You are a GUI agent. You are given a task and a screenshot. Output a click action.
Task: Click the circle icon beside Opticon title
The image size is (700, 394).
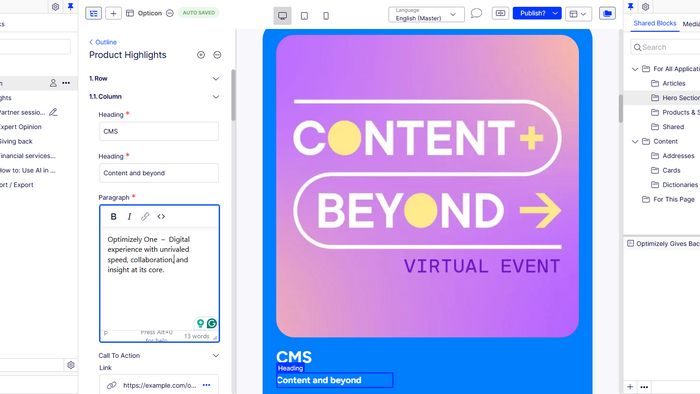point(170,13)
